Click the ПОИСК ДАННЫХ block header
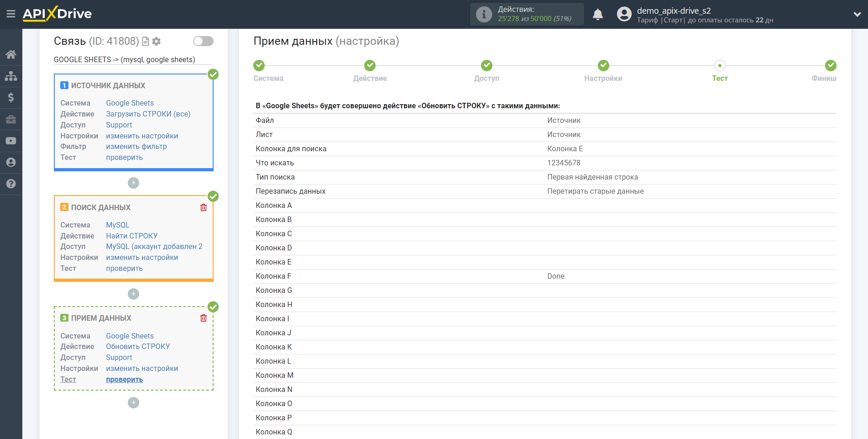This screenshot has width=868, height=439. 101,207
